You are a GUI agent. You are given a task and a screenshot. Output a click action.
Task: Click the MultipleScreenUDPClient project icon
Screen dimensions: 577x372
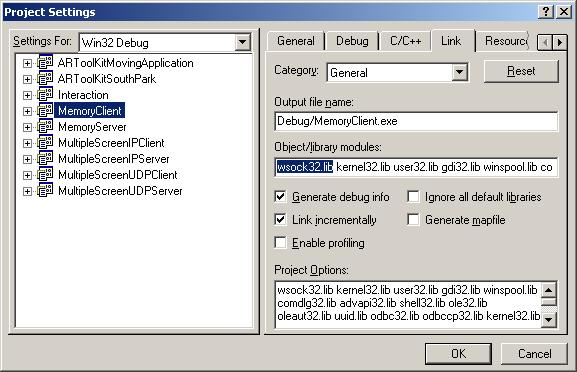[45, 175]
